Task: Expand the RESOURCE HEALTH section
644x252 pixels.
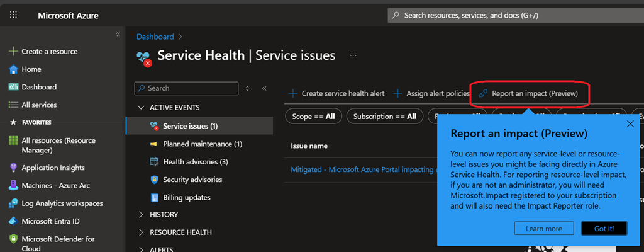Action: (x=140, y=232)
